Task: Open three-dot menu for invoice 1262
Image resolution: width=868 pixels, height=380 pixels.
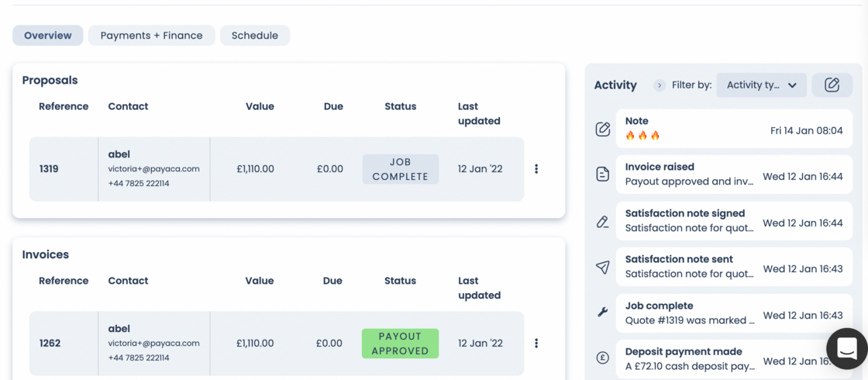Action: 536,344
